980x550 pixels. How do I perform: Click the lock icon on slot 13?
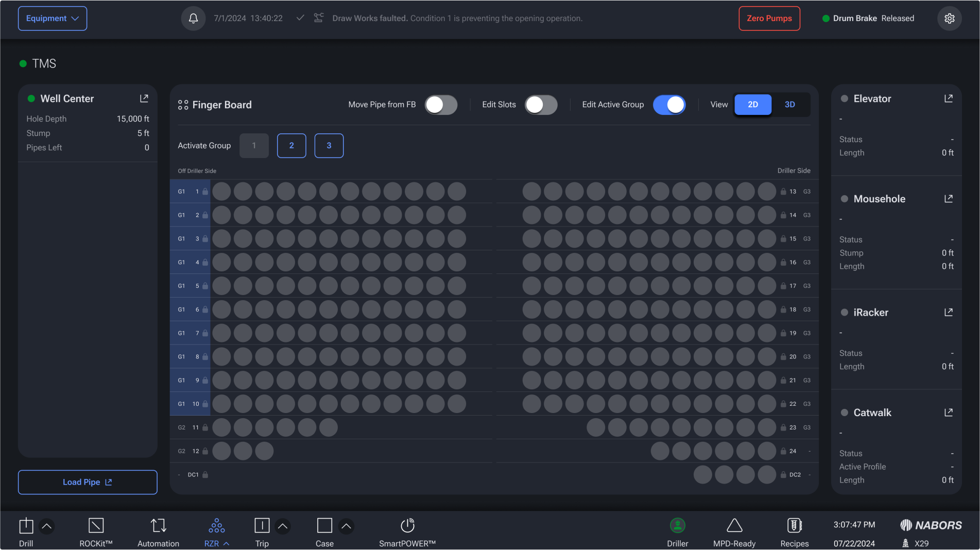point(783,192)
